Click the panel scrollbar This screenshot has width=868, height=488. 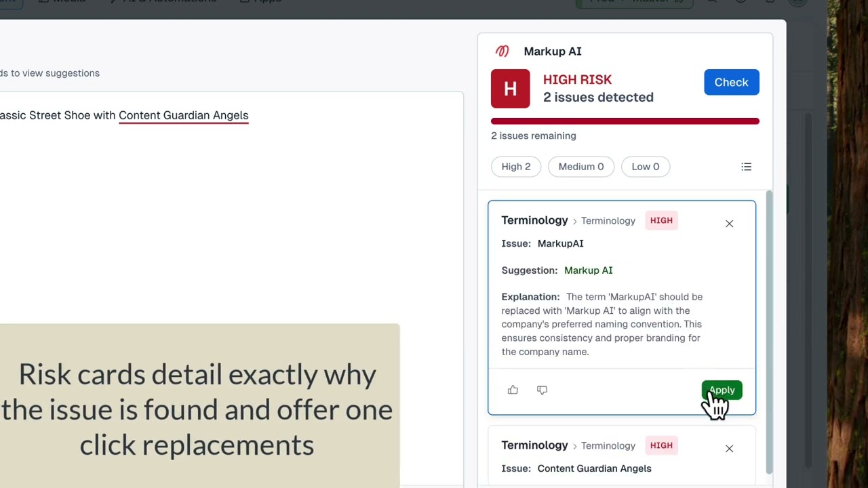768,332
